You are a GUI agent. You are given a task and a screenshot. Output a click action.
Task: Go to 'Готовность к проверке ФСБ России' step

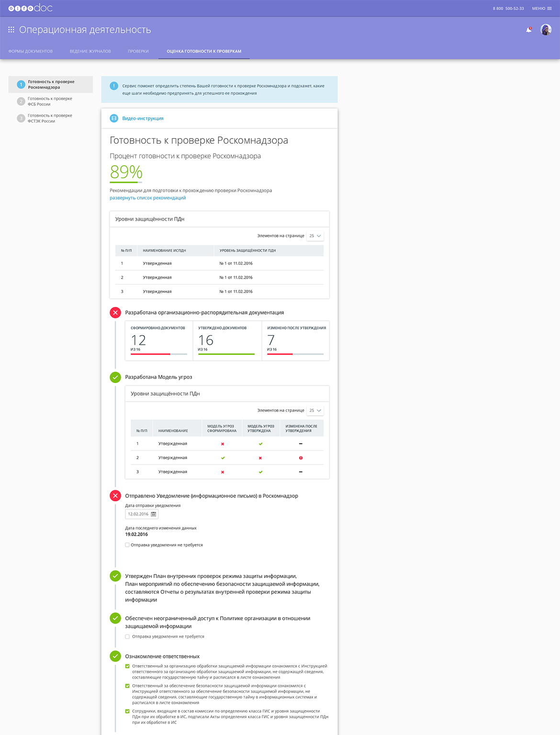point(50,102)
